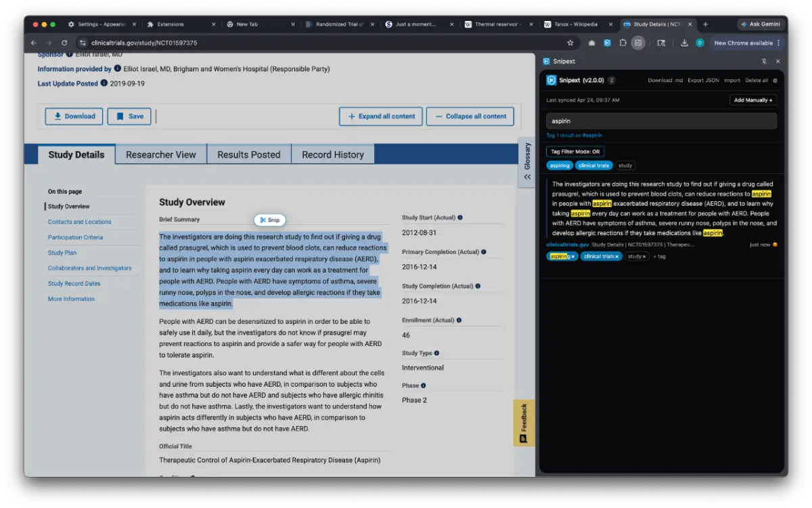Click the tab search icon in toolbar

coord(662,43)
